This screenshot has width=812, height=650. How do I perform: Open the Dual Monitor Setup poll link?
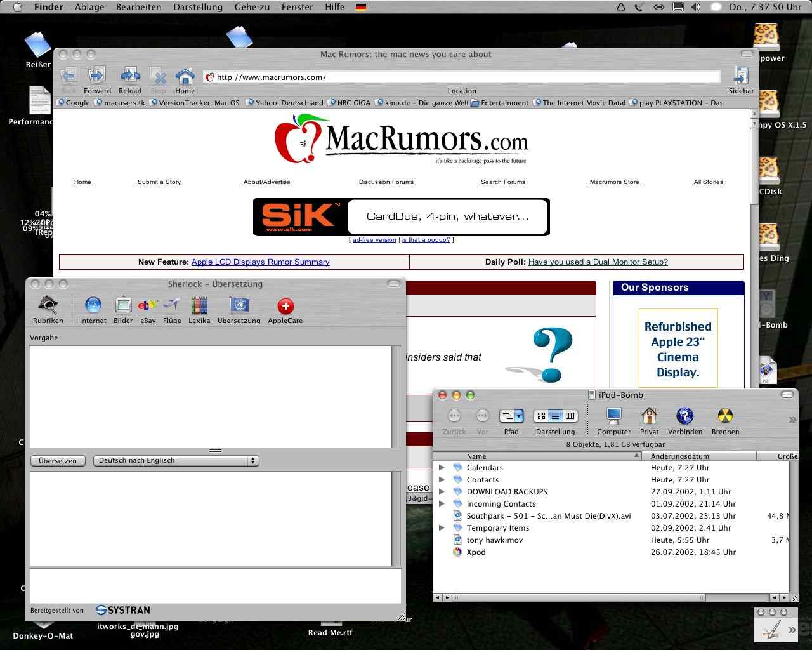[x=598, y=262]
